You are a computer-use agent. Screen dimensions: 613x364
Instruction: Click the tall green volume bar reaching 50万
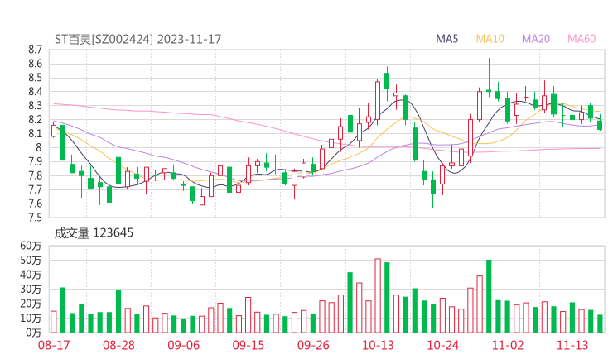[489, 296]
